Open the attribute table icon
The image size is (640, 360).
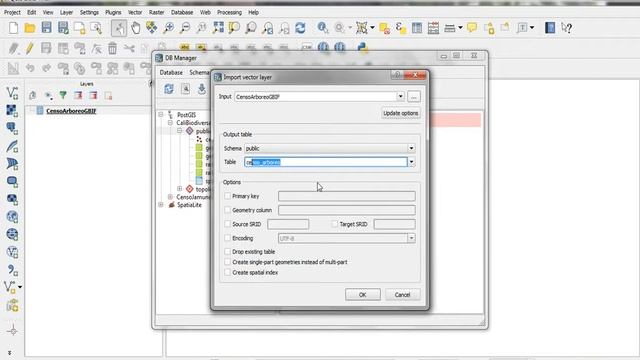pos(417,28)
